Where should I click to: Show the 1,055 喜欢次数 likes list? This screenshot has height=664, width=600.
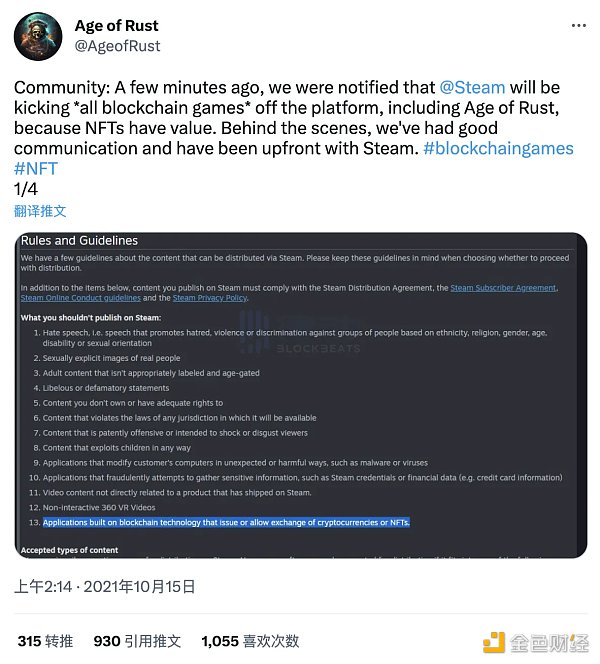click(250, 641)
